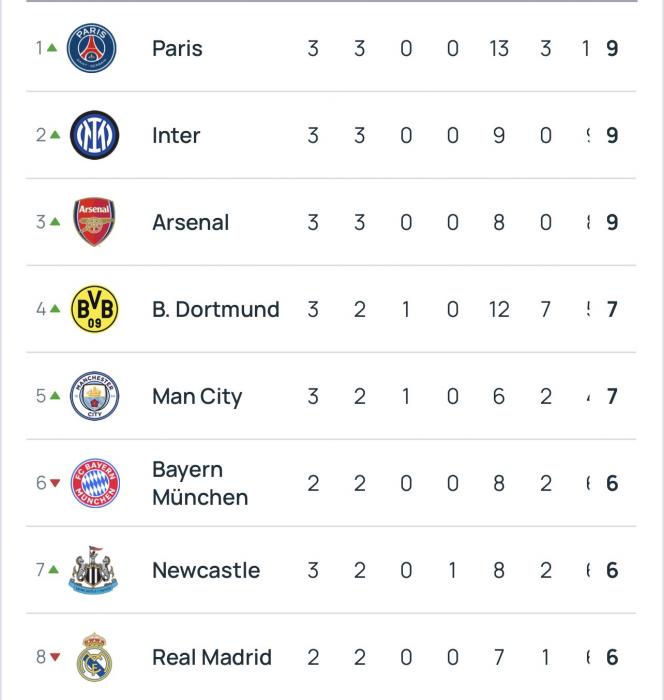
Task: Click the green up arrow beside rank 4
Action: (x=55, y=309)
